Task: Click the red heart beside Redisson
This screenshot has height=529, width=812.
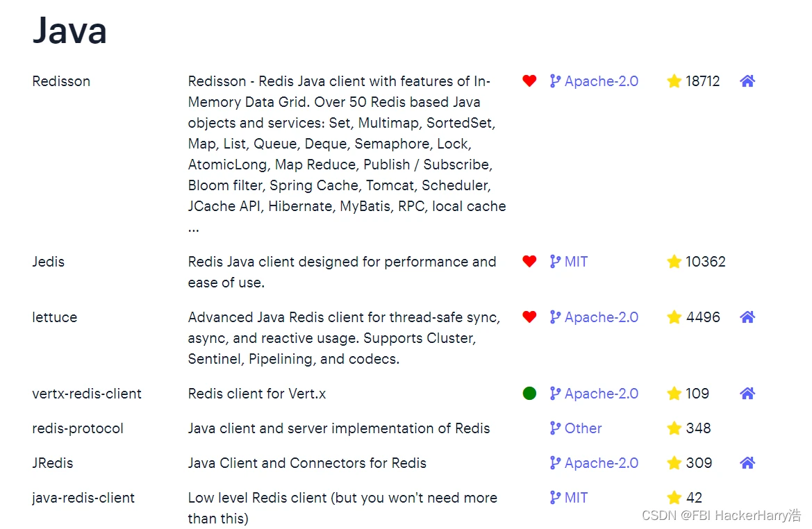Action: pyautogui.click(x=529, y=81)
